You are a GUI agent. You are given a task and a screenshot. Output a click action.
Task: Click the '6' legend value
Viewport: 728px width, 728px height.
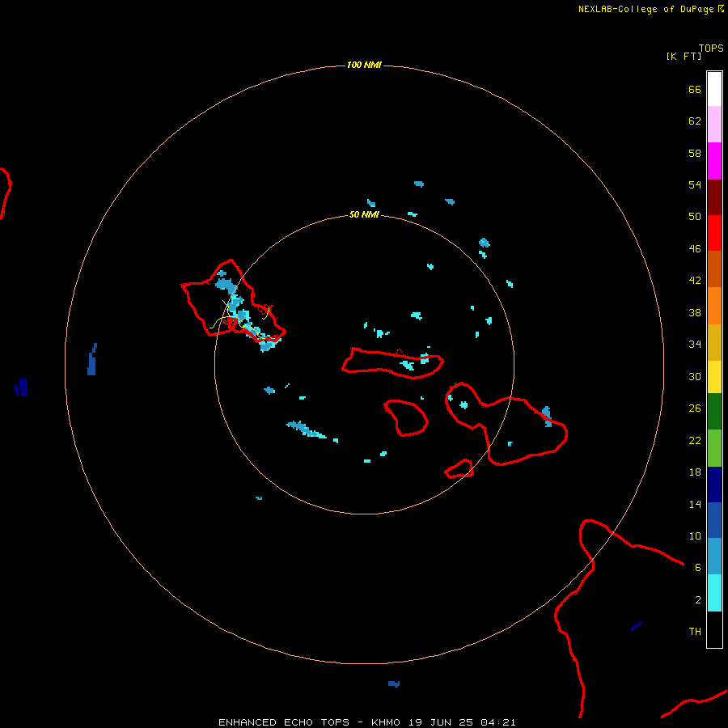point(697,568)
